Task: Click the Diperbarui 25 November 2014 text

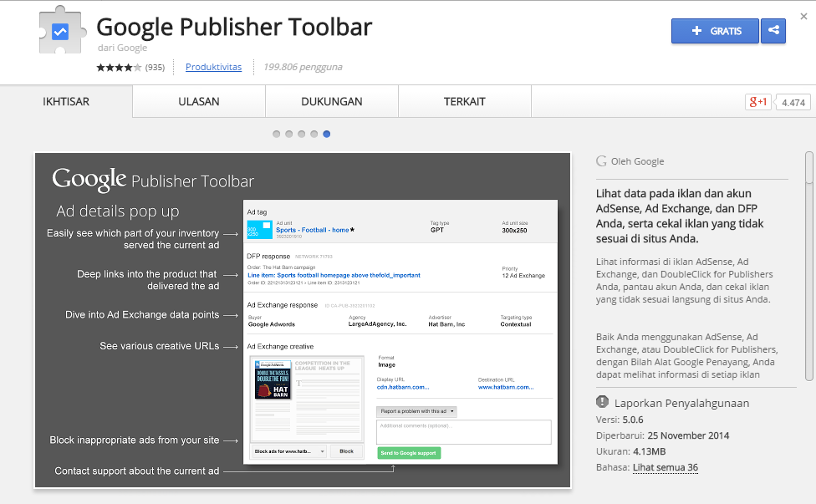Action: [662, 435]
